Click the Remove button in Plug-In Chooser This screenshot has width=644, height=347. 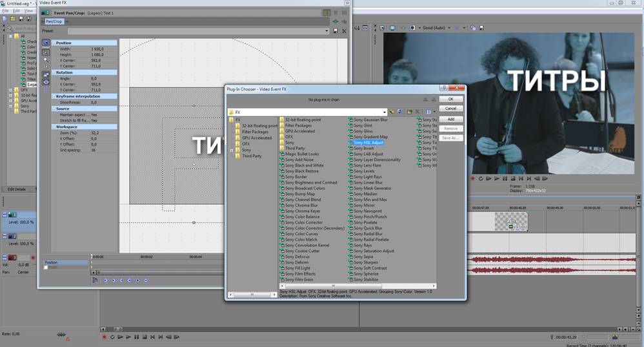click(x=451, y=129)
